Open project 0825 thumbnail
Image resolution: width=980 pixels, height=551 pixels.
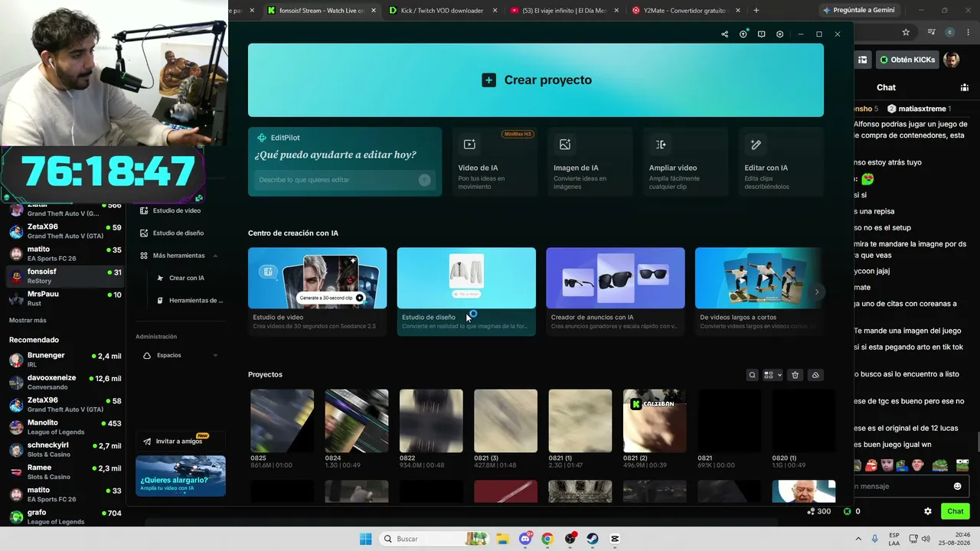pos(282,421)
